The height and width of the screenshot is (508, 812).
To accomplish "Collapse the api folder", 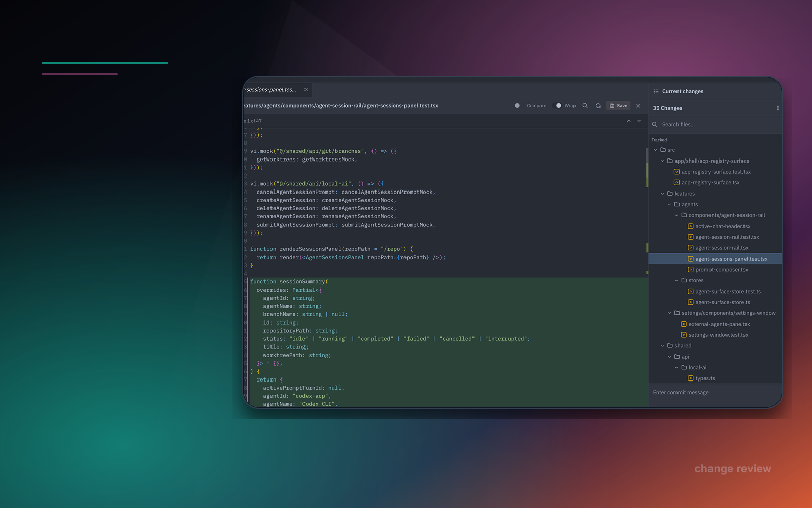I will (x=670, y=357).
